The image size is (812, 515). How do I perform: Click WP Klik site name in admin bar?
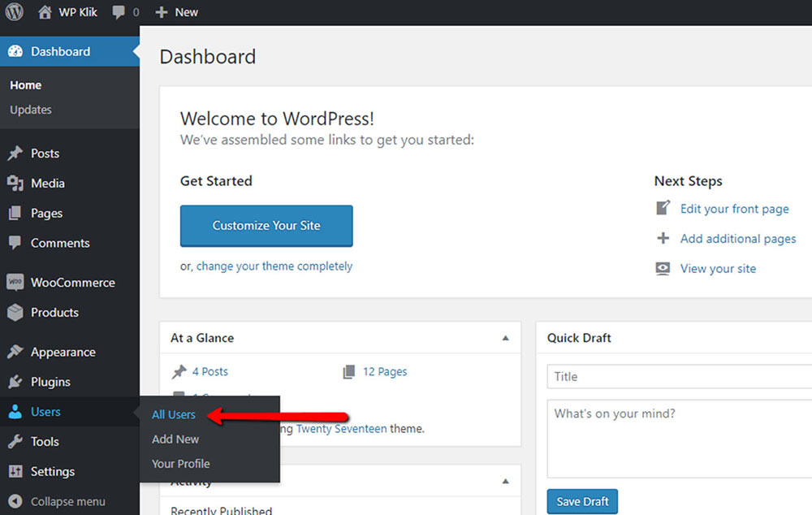78,12
